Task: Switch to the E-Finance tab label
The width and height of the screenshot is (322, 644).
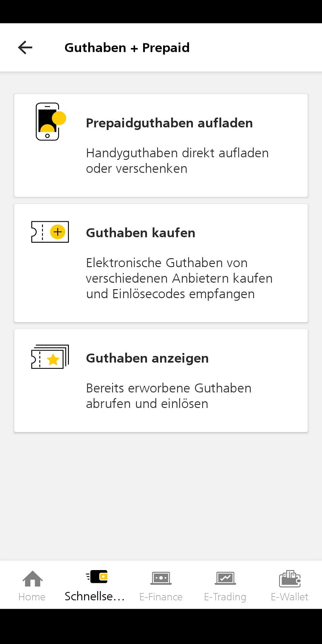Action: pyautogui.click(x=161, y=597)
